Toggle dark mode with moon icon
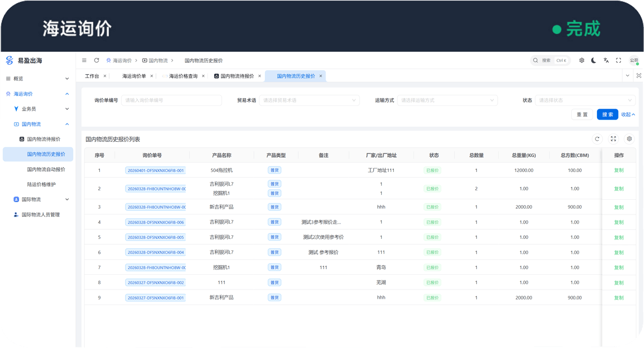The image size is (644, 348). [594, 61]
